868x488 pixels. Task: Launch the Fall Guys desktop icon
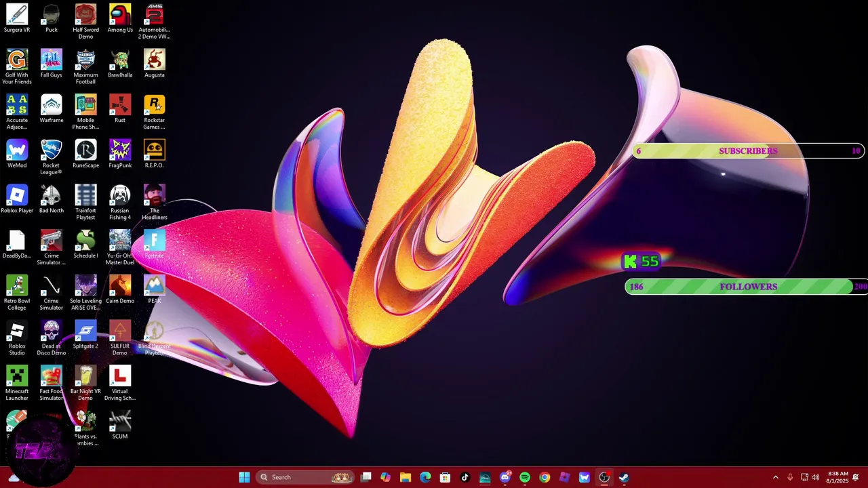pyautogui.click(x=52, y=63)
